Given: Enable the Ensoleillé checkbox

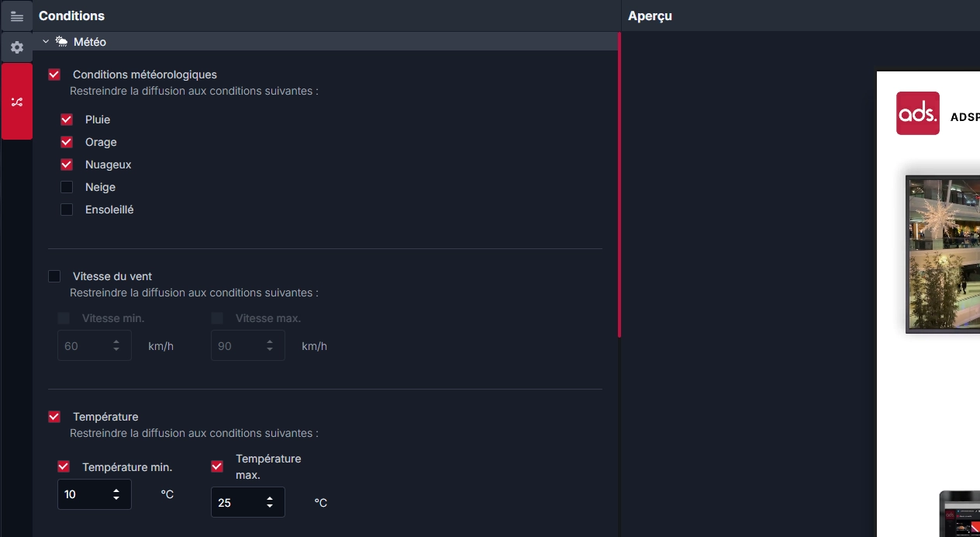Looking at the screenshot, I should pos(67,210).
